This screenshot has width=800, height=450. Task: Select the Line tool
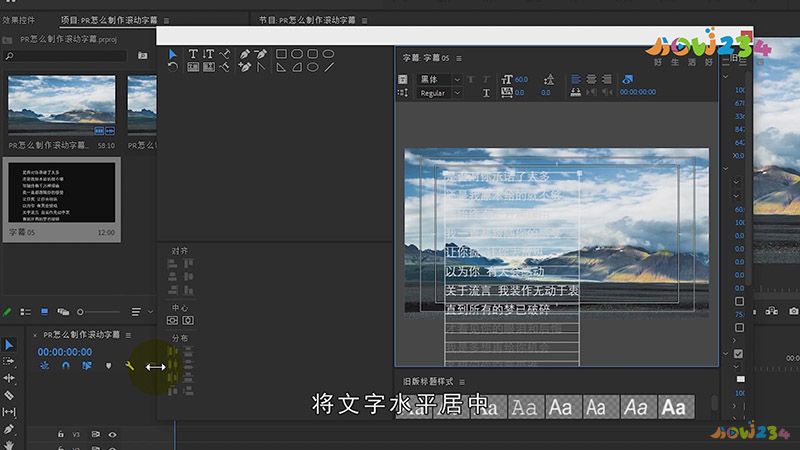[329, 67]
